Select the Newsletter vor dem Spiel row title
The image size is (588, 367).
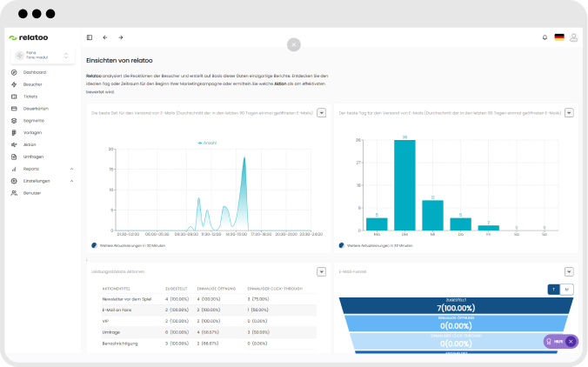[x=127, y=299]
